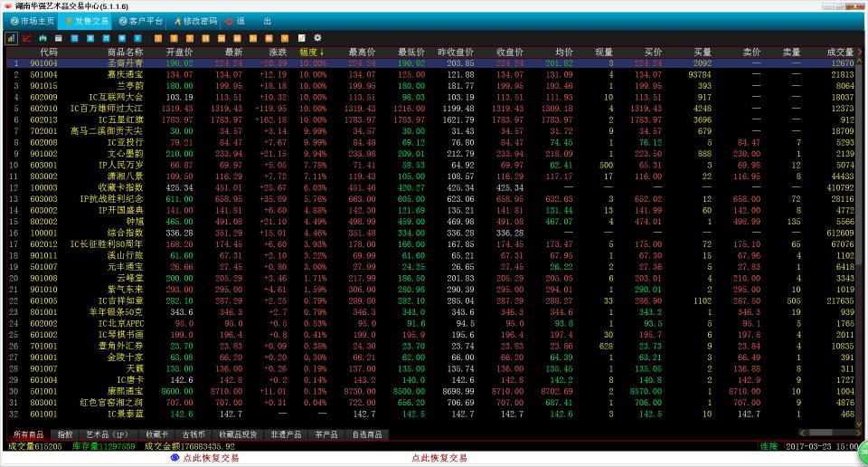Switch to 客户平台 customer platform

(140, 20)
